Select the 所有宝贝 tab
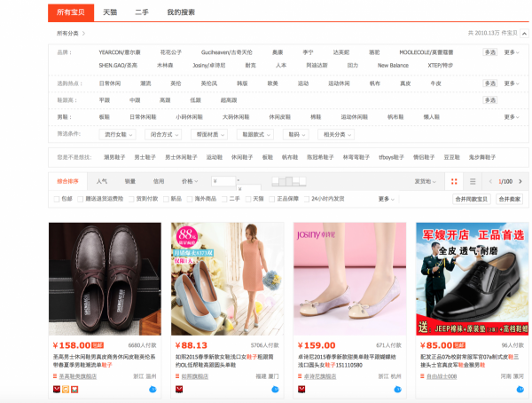 pyautogui.click(x=71, y=12)
